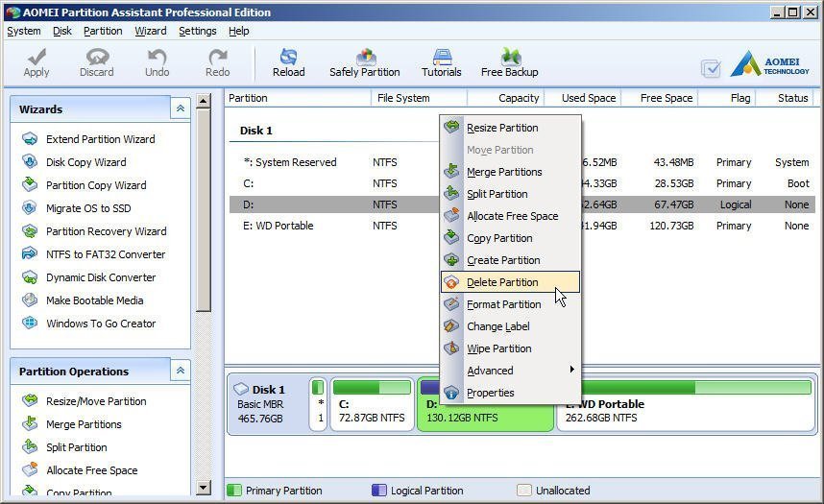Select Merge Partitions in context menu
824x504 pixels.
click(x=510, y=172)
